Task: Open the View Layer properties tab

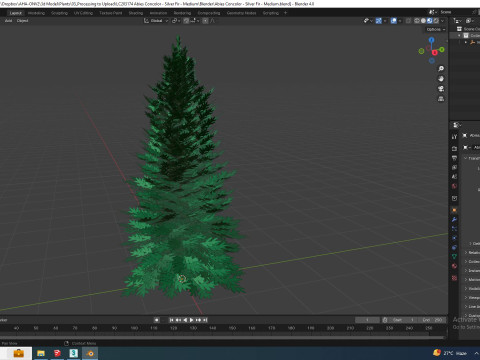Action: pos(454,167)
